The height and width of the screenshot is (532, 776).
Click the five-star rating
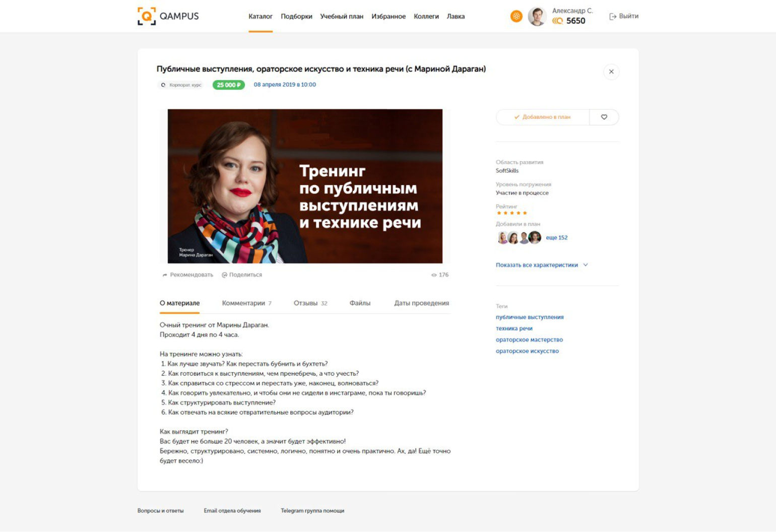pos(511,213)
